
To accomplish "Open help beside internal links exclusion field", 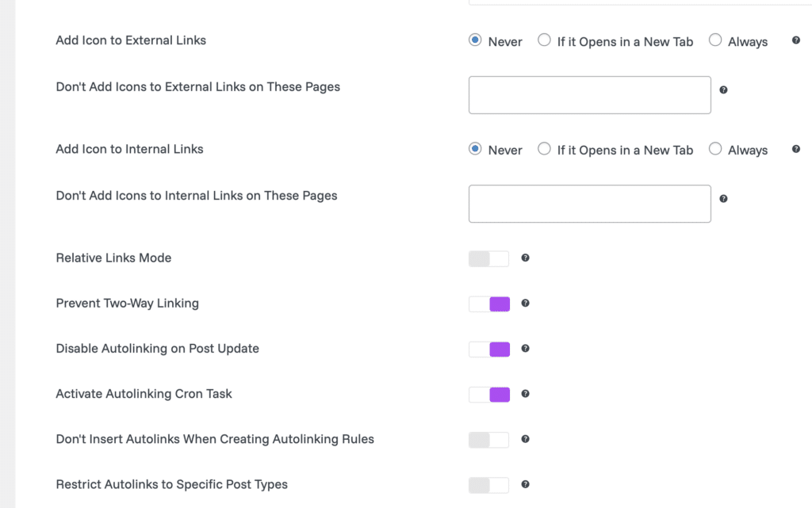I will (723, 198).
